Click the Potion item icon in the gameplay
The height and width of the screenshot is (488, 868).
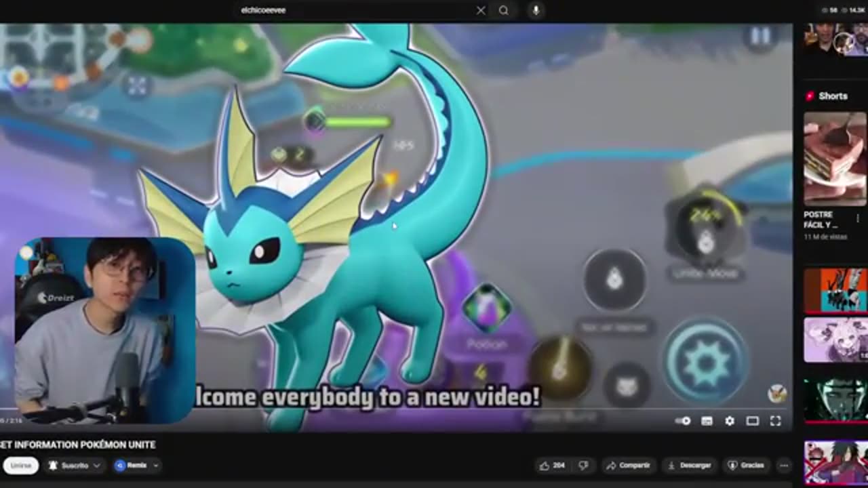point(486,309)
